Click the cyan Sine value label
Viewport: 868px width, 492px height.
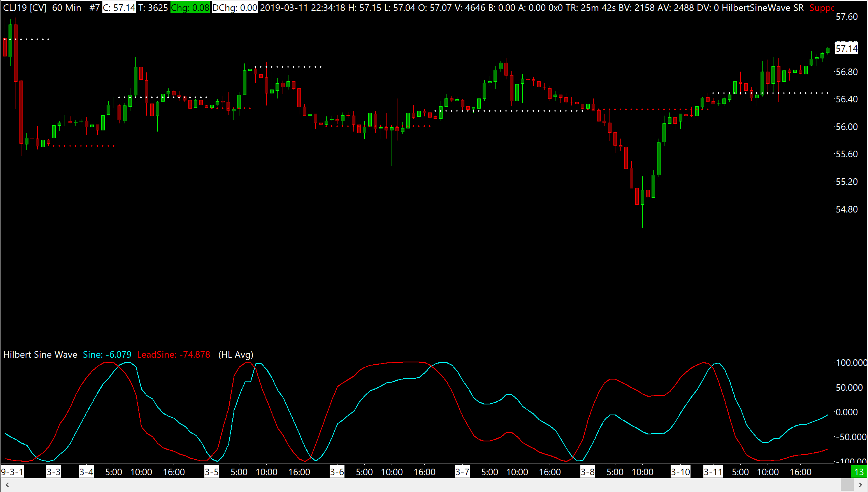click(x=107, y=355)
